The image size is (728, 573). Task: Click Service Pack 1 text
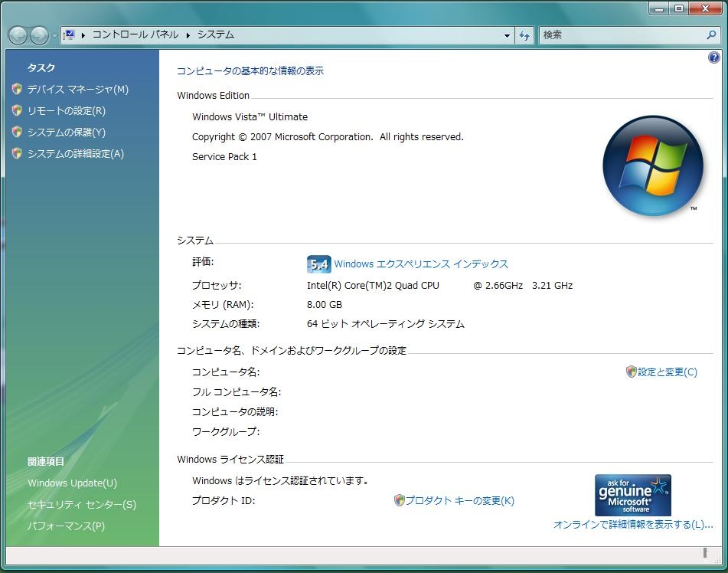[224, 156]
